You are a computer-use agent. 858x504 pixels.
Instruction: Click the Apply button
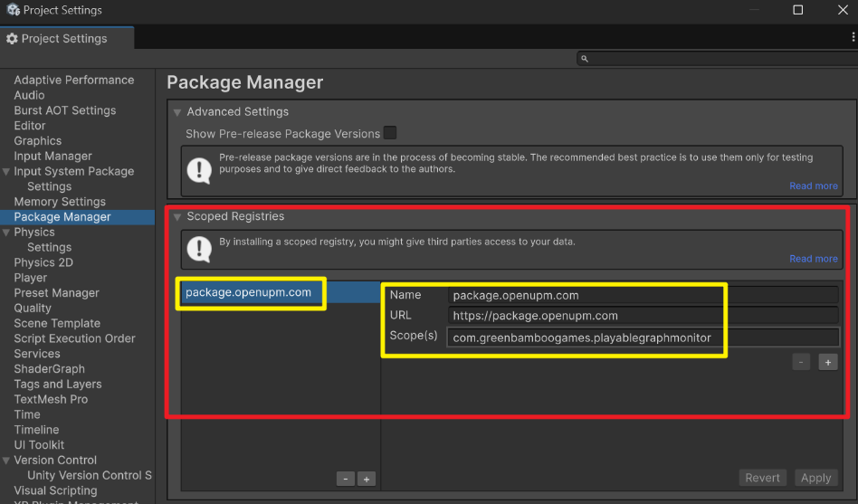[815, 478]
